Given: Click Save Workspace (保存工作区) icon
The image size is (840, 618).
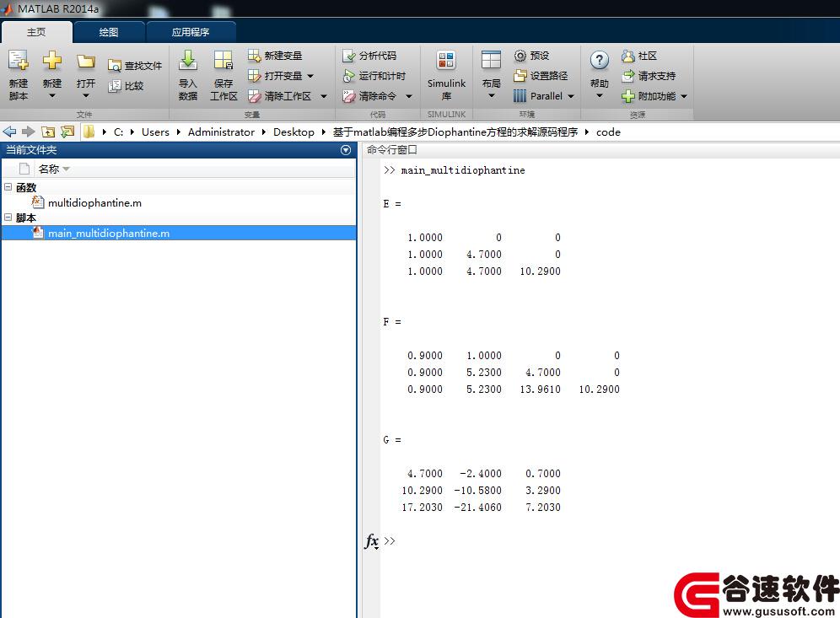Looking at the screenshot, I should click(x=223, y=60).
